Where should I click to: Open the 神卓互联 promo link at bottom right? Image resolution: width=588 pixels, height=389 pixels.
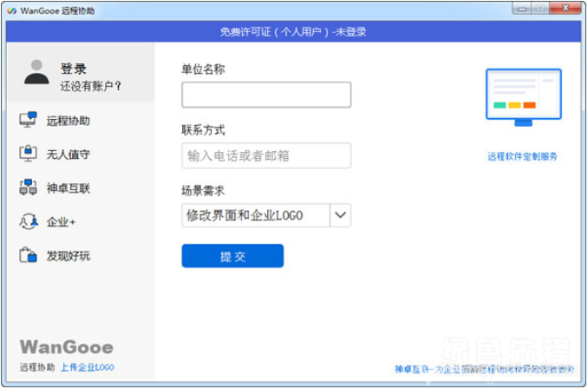point(484,370)
